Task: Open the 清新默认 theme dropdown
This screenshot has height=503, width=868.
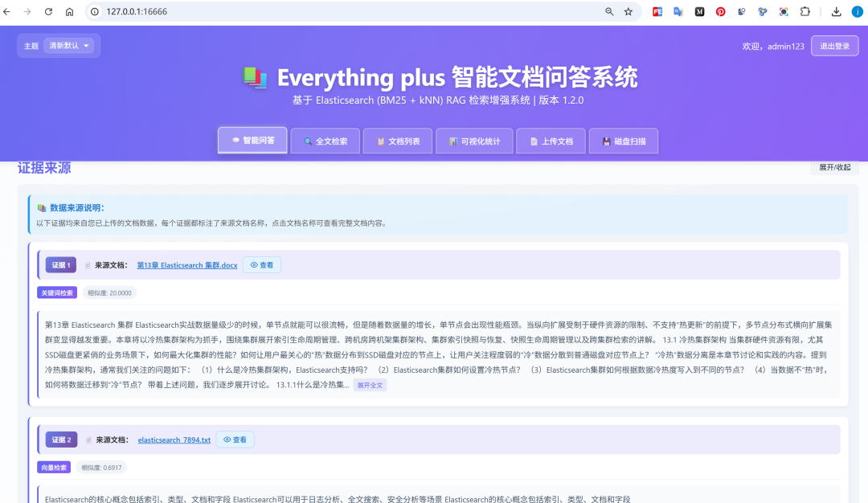Action: click(x=69, y=45)
